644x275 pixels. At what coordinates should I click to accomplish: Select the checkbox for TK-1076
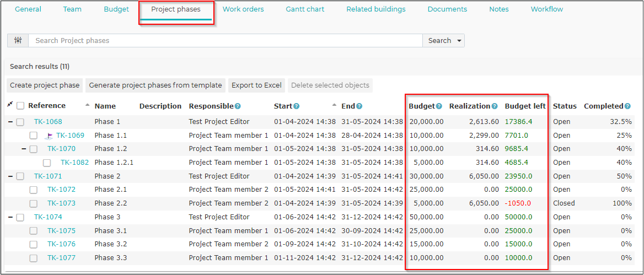coord(33,245)
